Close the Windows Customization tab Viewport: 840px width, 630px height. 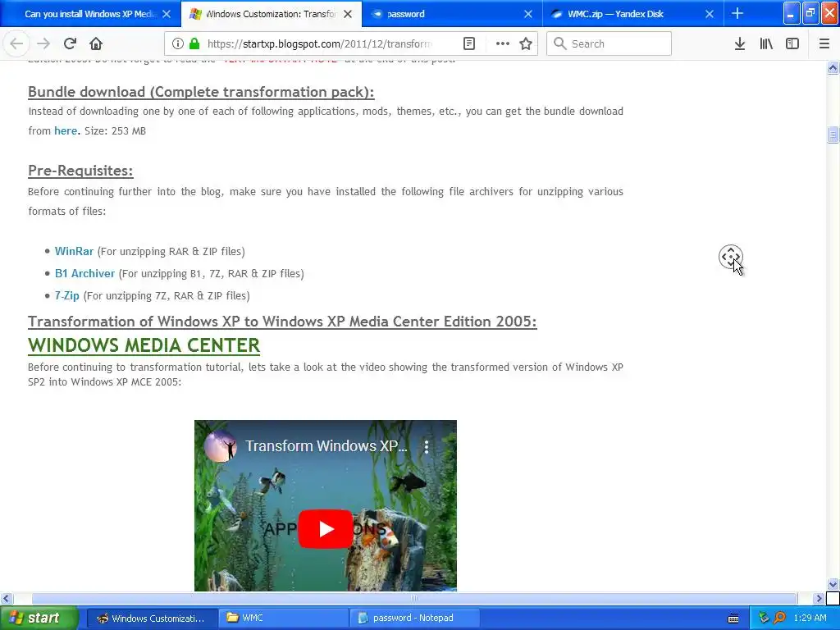click(348, 14)
